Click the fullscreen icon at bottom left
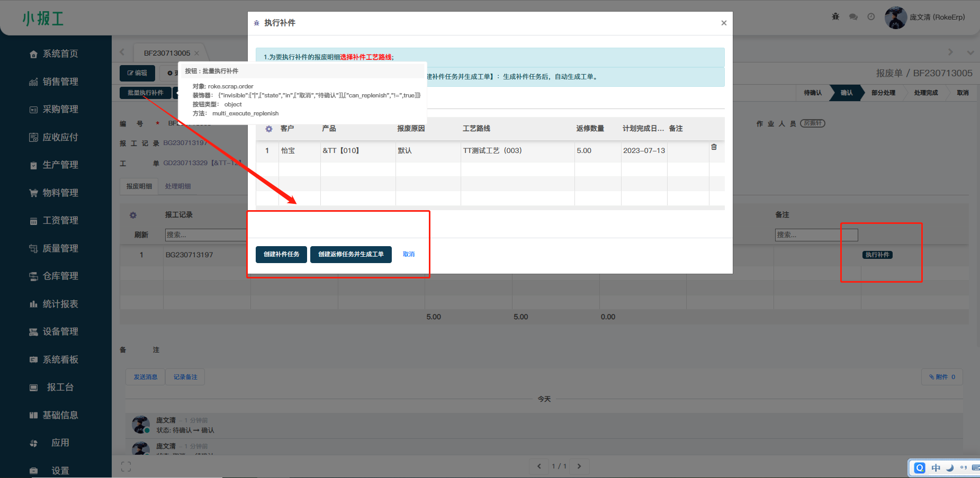The image size is (980, 478). click(x=126, y=466)
